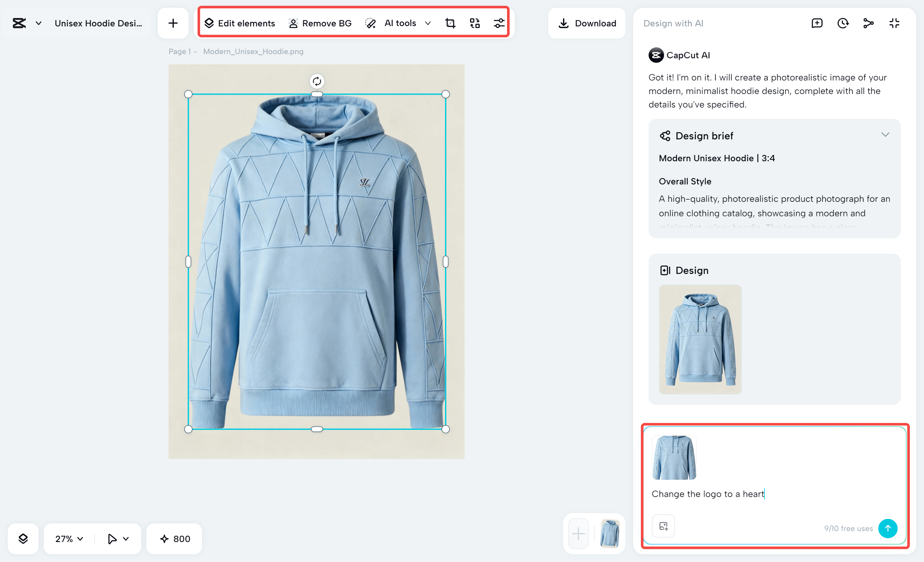Expand the CapCut logo dropdown
The image size is (924, 562).
38,23
